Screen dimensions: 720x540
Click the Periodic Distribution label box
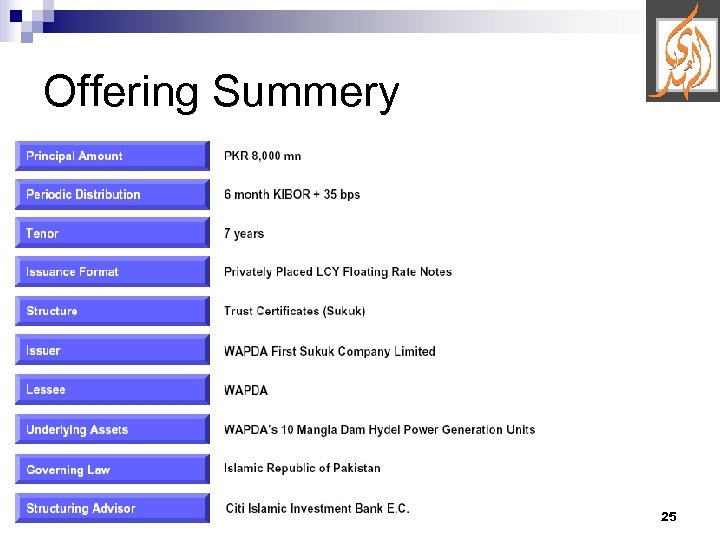click(x=112, y=194)
